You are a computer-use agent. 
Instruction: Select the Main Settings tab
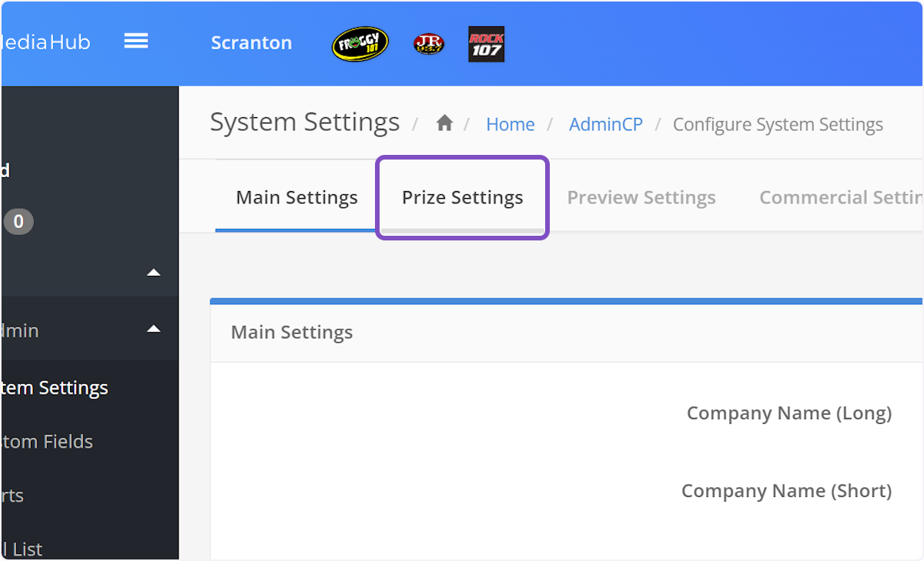pyautogui.click(x=296, y=197)
